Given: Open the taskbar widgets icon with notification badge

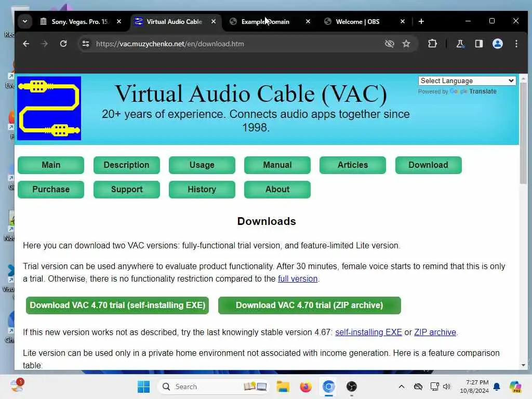Looking at the screenshot, I should click(17, 386).
